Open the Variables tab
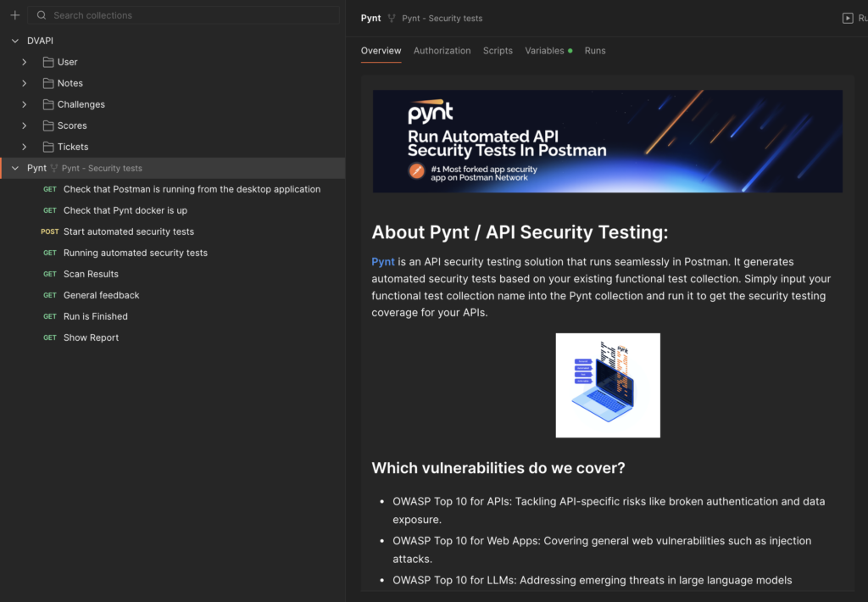The width and height of the screenshot is (868, 602). point(544,51)
